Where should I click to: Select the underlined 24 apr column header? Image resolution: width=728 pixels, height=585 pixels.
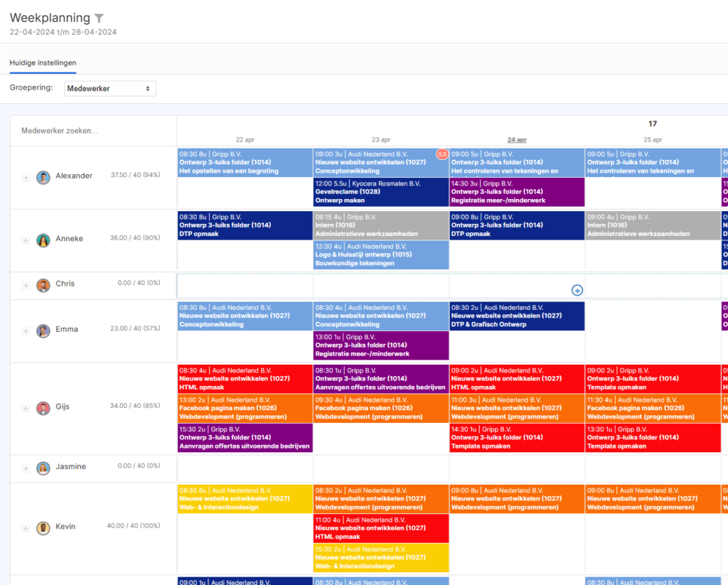click(517, 140)
